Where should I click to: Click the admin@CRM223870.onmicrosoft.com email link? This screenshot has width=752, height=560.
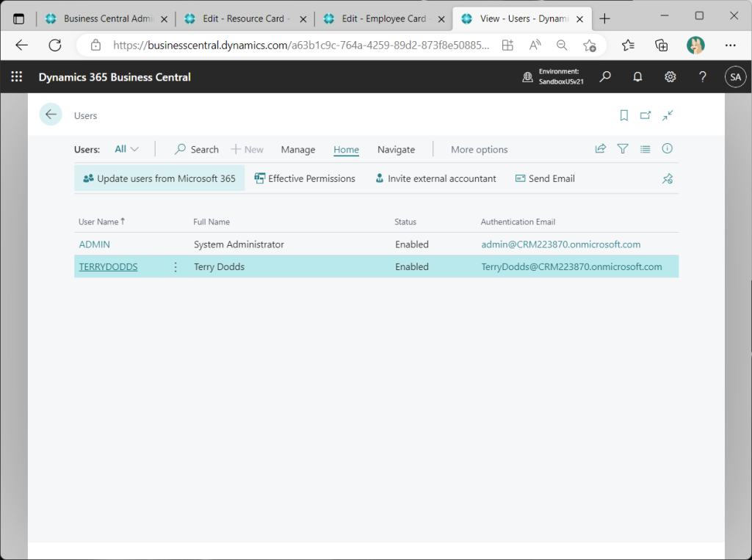click(560, 244)
